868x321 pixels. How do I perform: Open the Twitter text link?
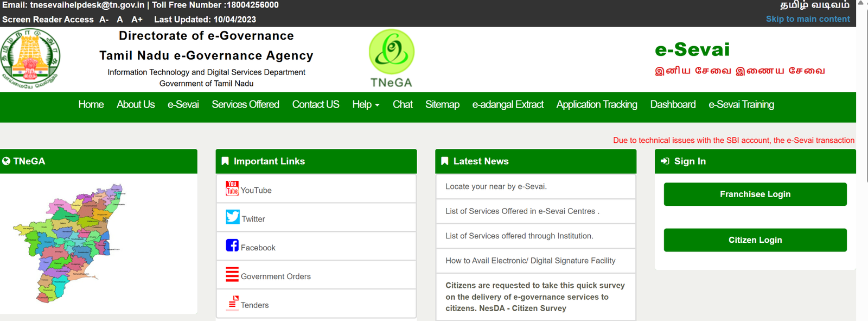(x=253, y=219)
